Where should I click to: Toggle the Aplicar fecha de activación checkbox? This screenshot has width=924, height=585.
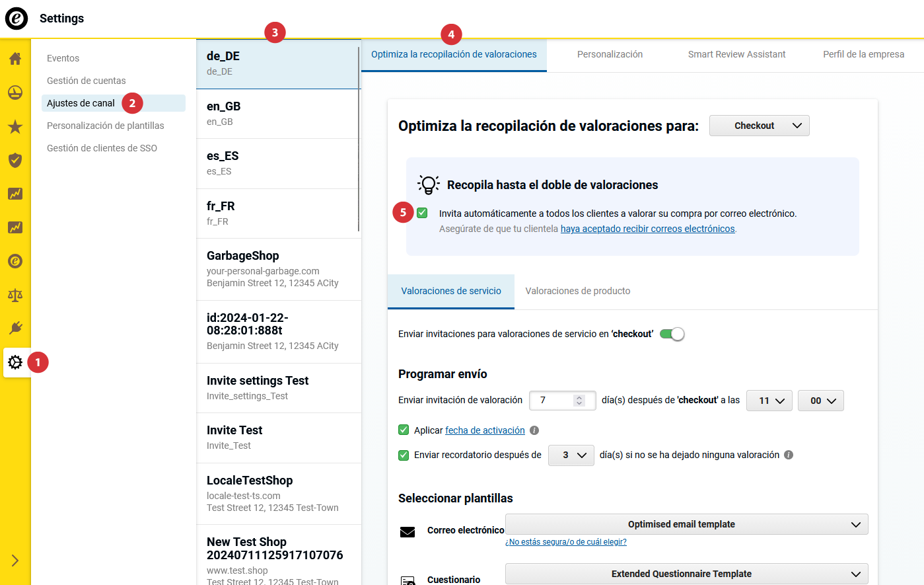(x=404, y=430)
